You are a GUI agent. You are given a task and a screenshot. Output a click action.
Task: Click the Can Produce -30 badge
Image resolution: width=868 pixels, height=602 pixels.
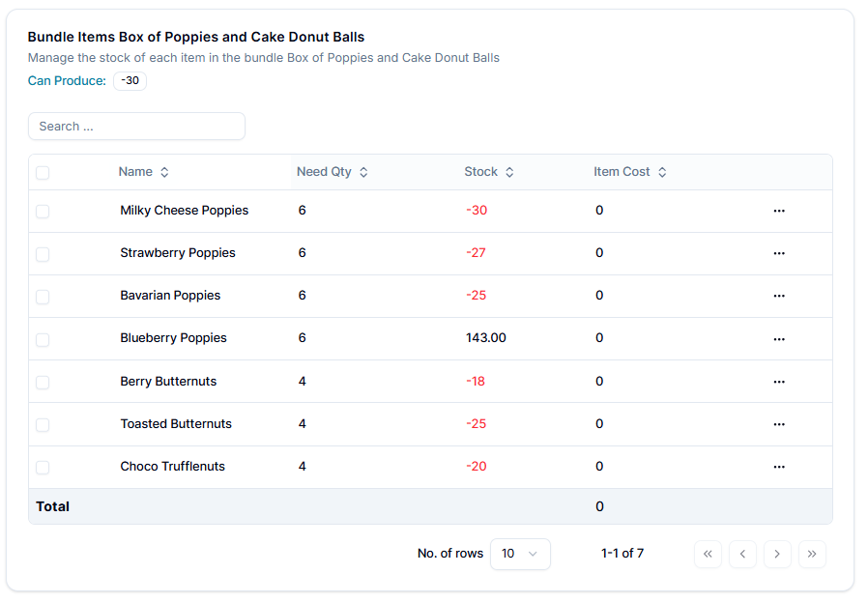130,81
